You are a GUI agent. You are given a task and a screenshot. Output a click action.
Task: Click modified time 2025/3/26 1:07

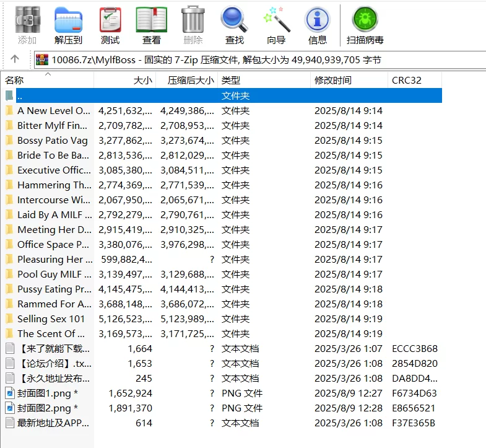coord(349,349)
